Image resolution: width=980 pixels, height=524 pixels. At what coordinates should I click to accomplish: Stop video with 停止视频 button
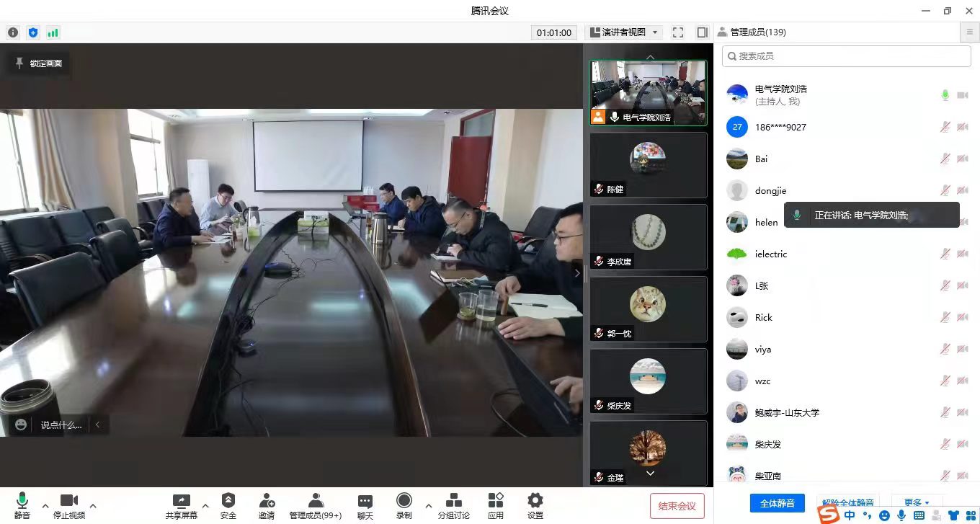click(68, 501)
